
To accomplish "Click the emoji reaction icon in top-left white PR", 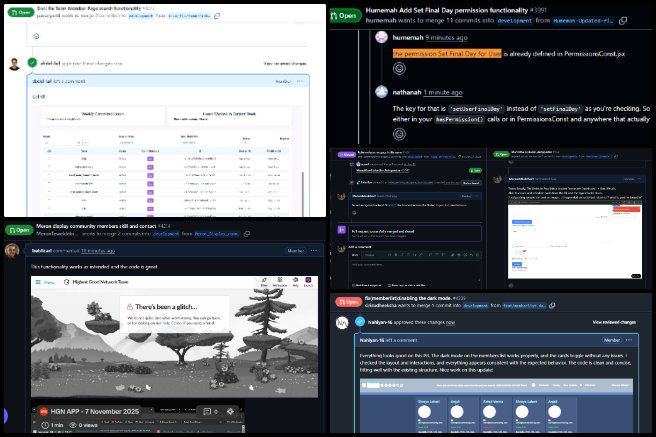I will 36,36.
